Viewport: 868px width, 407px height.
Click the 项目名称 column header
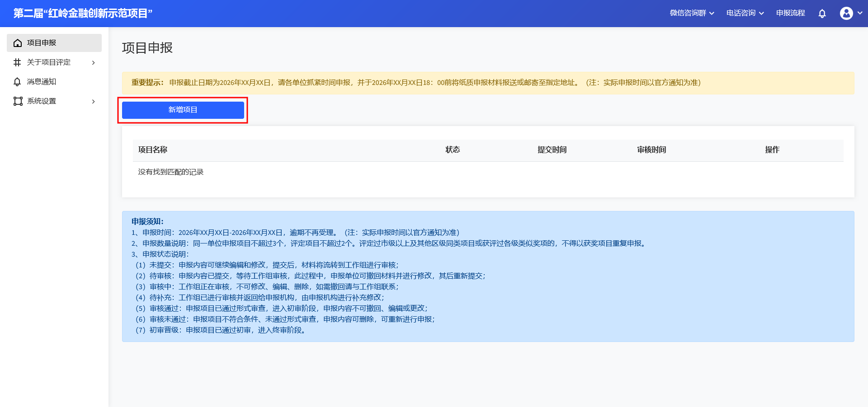153,150
